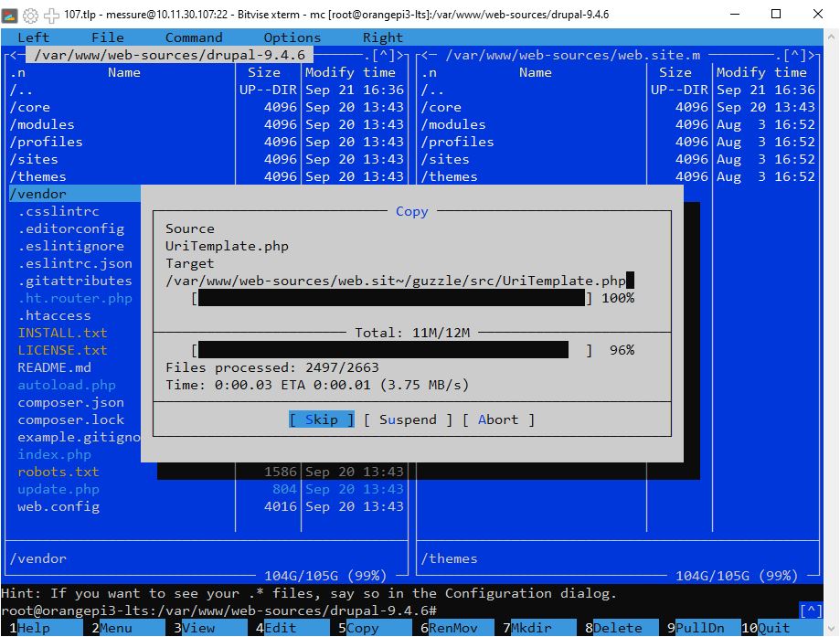Open right panel history list caret
The width and height of the screenshot is (840, 637).
[794, 55]
